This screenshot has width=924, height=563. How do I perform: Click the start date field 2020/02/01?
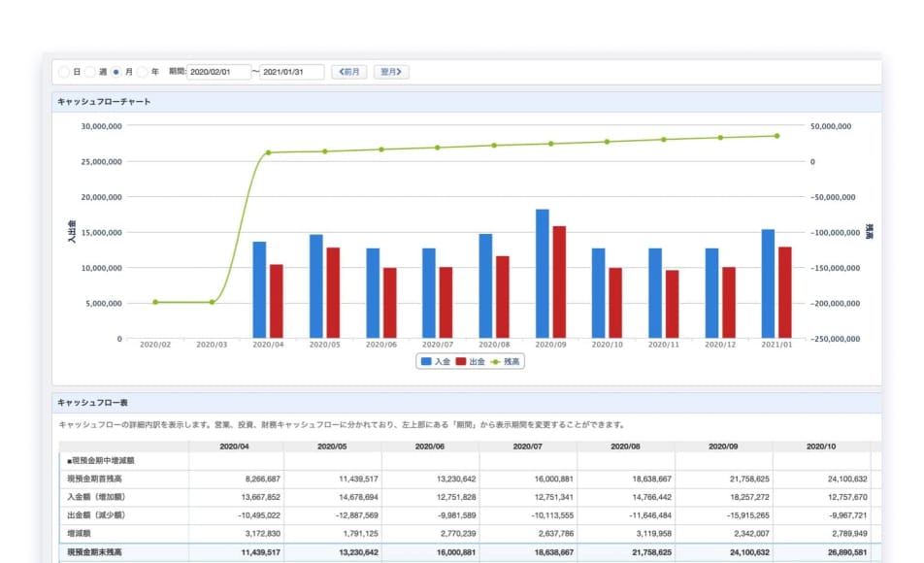click(x=218, y=72)
